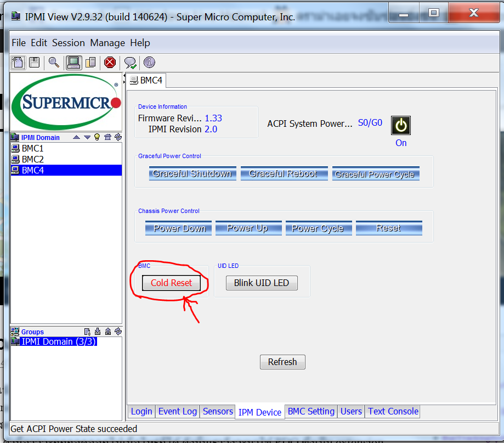The width and height of the screenshot is (504, 443).
Task: Click the Supermicro logo image
Action: click(x=66, y=102)
